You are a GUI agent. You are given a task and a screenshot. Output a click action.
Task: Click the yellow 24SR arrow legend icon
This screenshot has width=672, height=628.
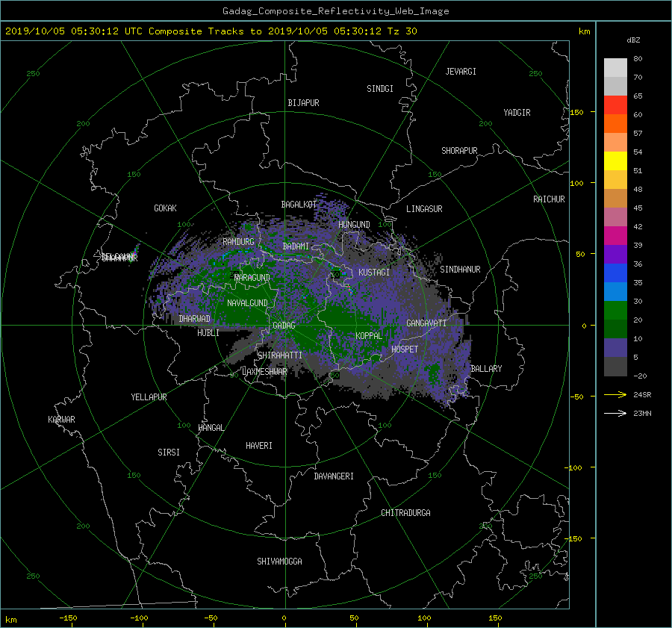615,394
